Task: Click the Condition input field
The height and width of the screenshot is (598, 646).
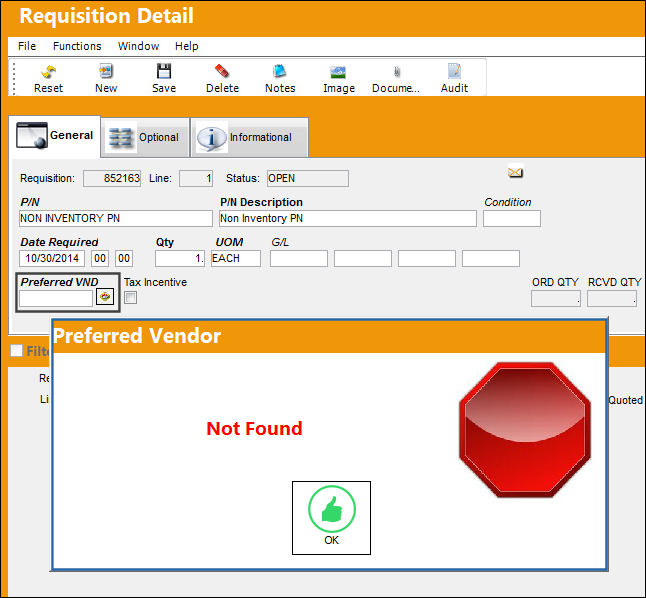Action: pyautogui.click(x=512, y=218)
